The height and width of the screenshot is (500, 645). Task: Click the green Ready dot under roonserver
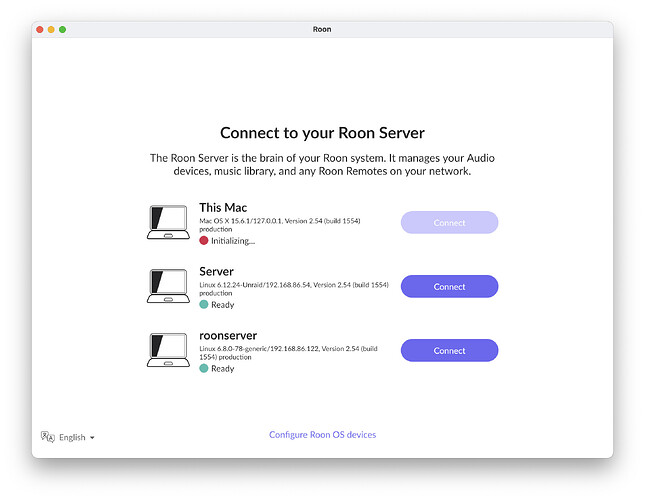[204, 369]
